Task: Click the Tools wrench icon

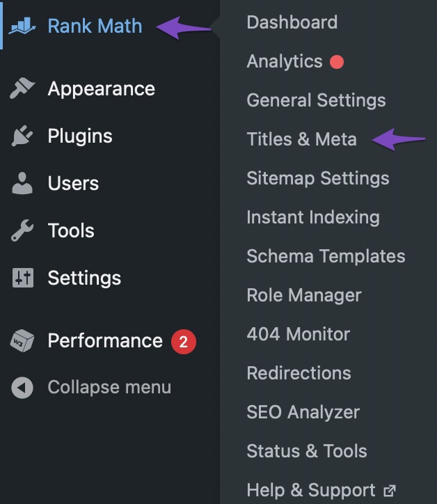Action: pyautogui.click(x=23, y=231)
